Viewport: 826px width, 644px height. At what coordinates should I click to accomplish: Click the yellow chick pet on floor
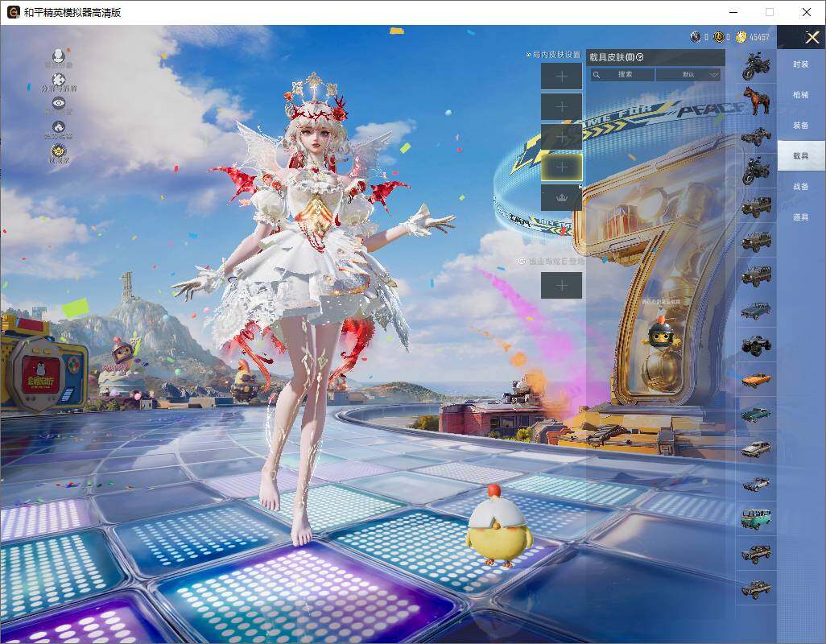point(498,526)
